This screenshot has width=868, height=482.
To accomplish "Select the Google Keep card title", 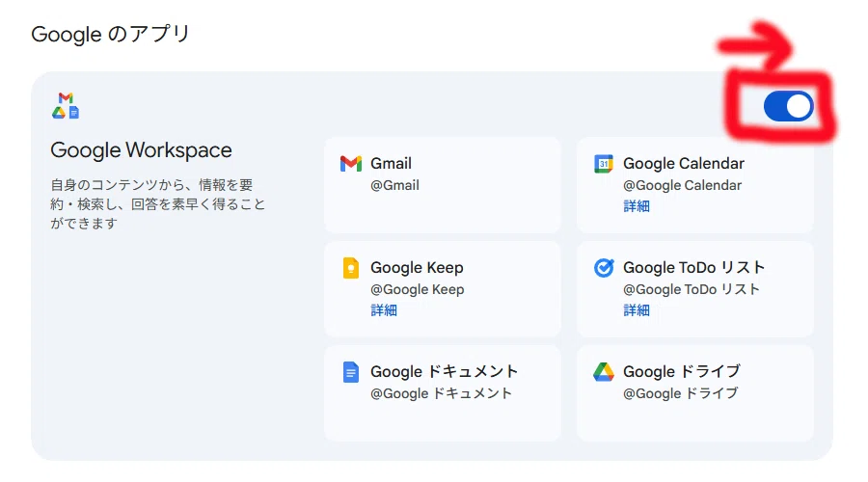I will (x=417, y=268).
